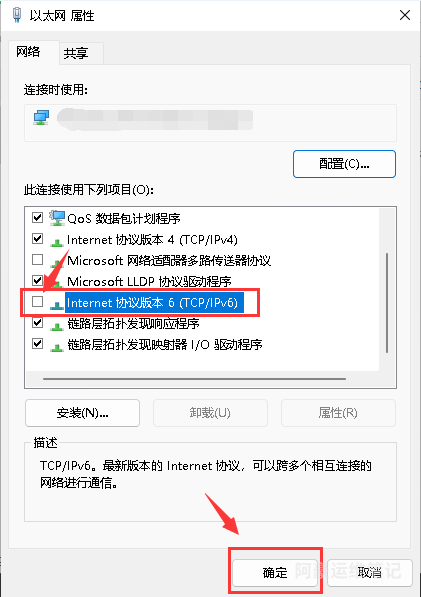This screenshot has height=597, width=421.
Task: Click the Ethernet icon in title bar
Action: coord(16,15)
